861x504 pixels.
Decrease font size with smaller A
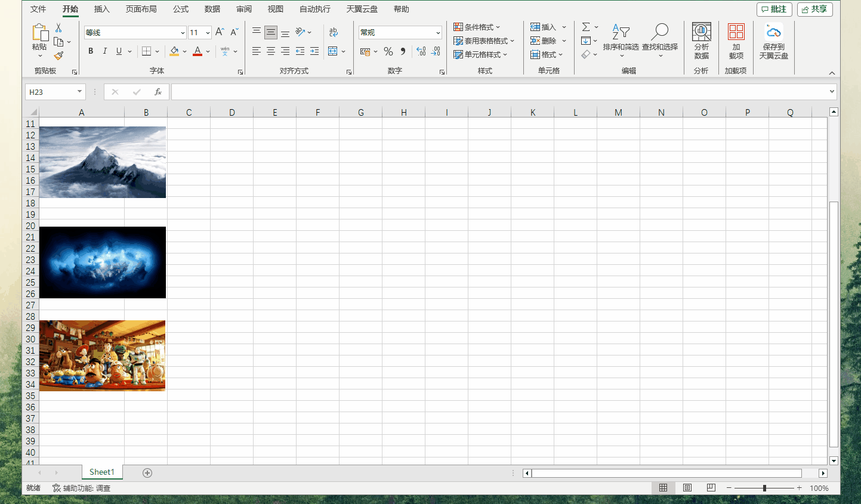coord(234,32)
